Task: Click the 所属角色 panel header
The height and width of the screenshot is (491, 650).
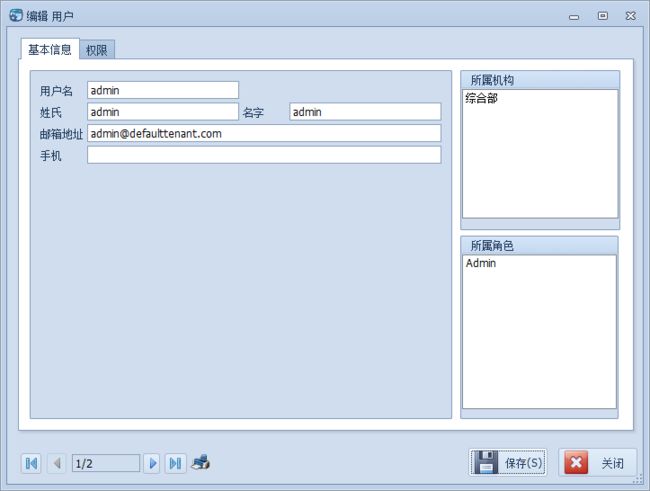Action: point(539,245)
